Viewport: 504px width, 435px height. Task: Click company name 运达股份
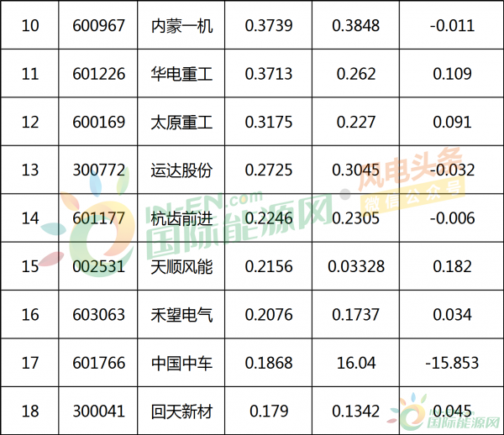click(x=181, y=170)
